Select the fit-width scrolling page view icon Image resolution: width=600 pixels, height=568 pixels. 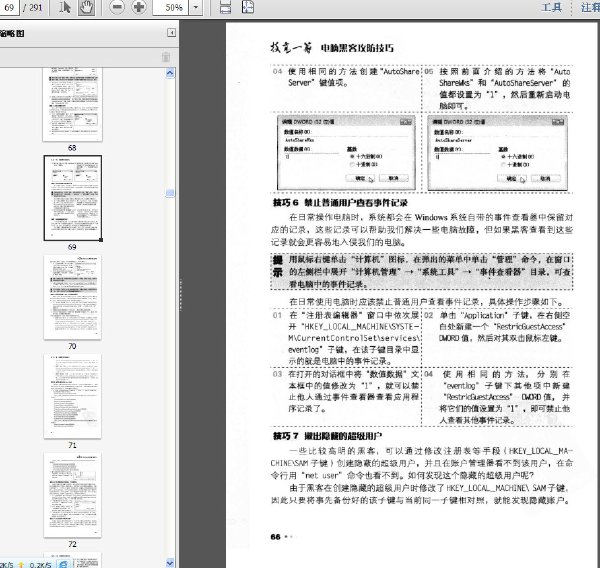[x=225, y=7]
